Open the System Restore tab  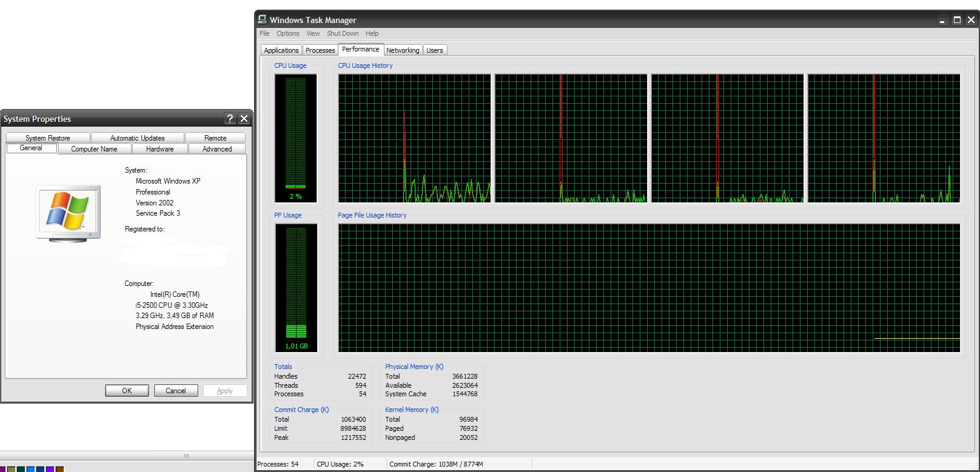click(48, 138)
